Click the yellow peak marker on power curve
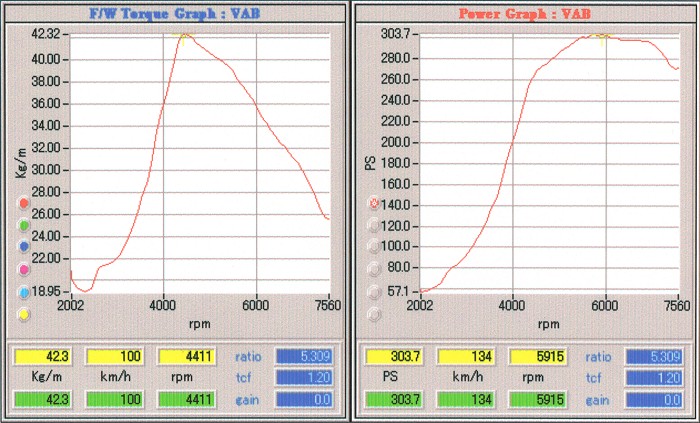Viewport: 700px width, 423px height. [602, 37]
